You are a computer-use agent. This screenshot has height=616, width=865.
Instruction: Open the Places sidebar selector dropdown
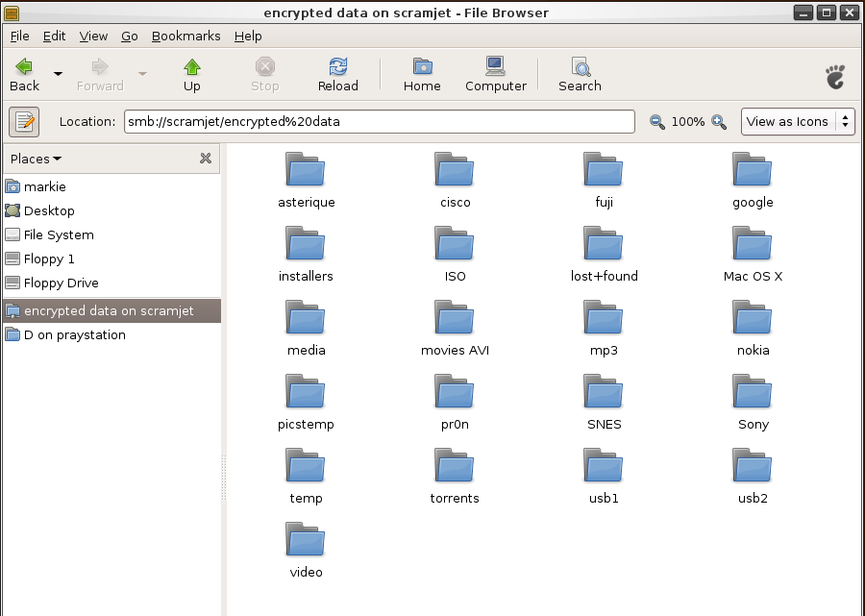(36, 159)
